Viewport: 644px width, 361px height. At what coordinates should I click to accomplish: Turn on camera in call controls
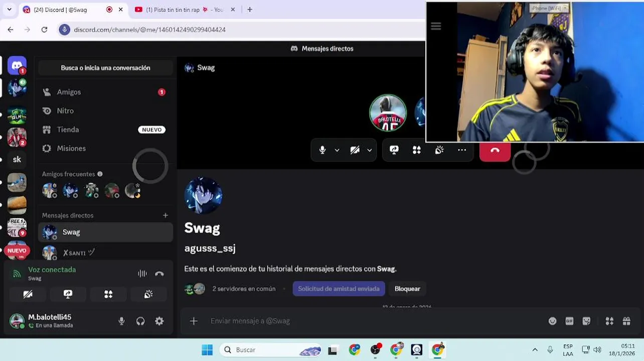click(355, 150)
